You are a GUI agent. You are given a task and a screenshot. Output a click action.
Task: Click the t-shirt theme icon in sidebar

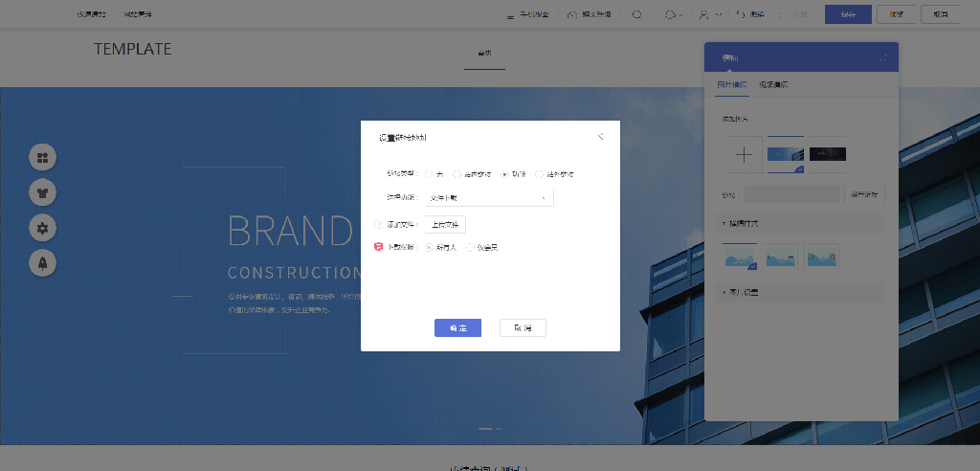[x=42, y=192]
